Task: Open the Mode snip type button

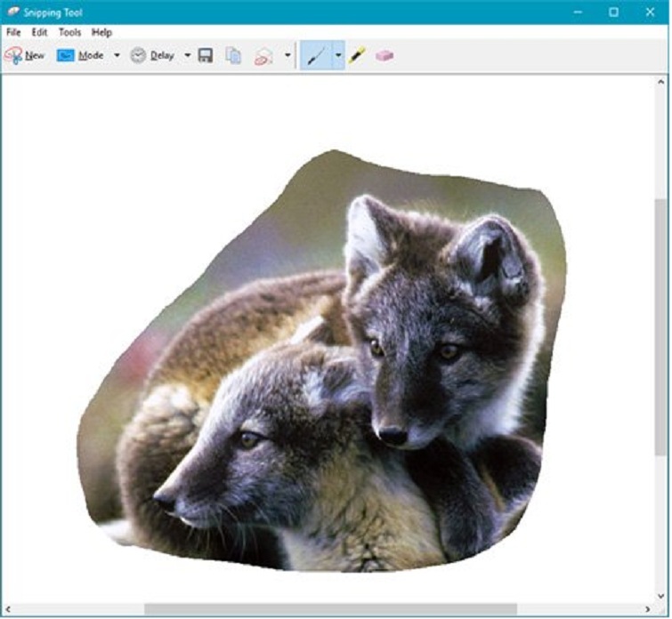Action: 81,55
